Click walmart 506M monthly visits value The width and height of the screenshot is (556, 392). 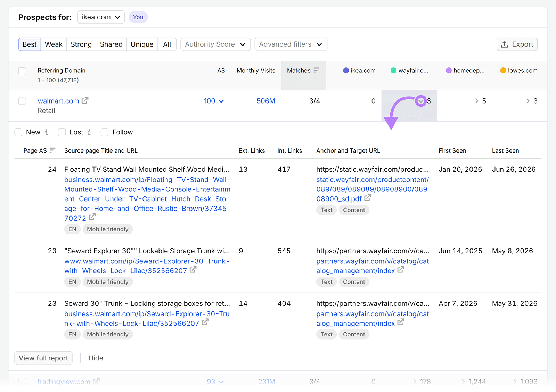266,101
